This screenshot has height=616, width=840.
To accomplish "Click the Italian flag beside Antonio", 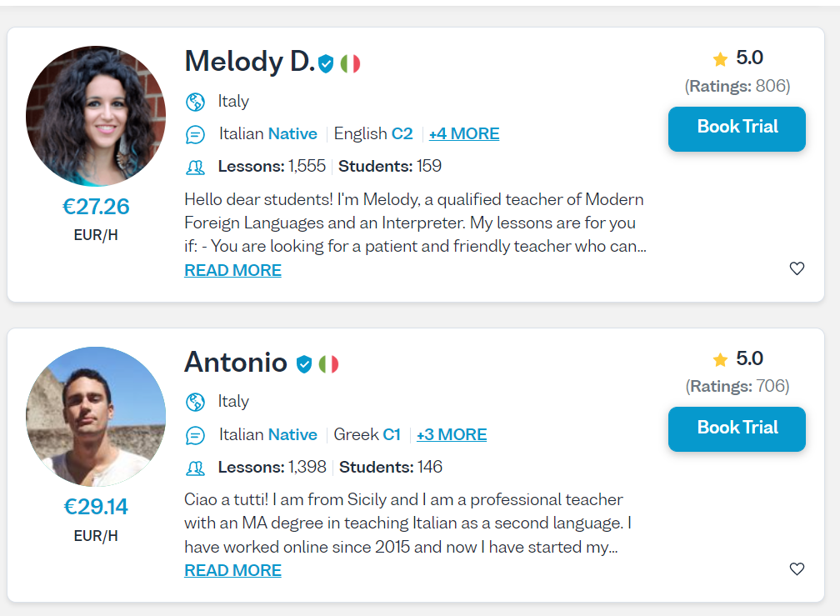I will pos(329,364).
